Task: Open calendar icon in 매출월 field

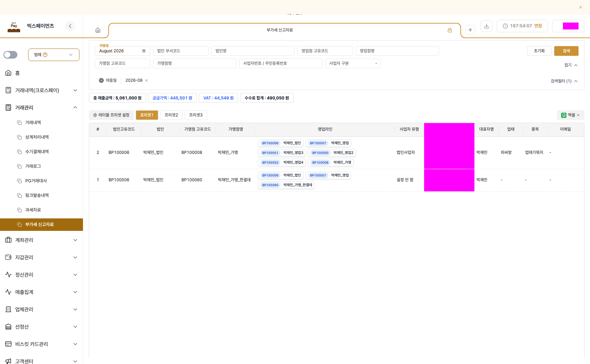Action: [x=144, y=51]
